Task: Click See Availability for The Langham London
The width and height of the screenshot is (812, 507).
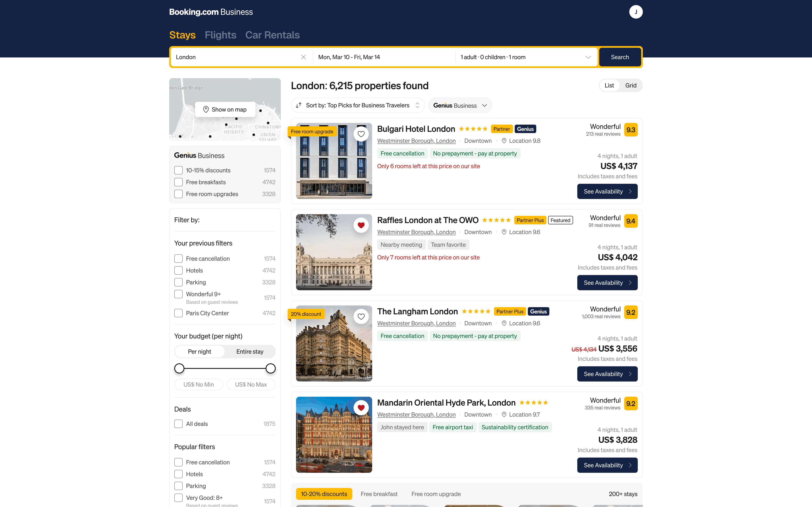Action: click(x=607, y=374)
